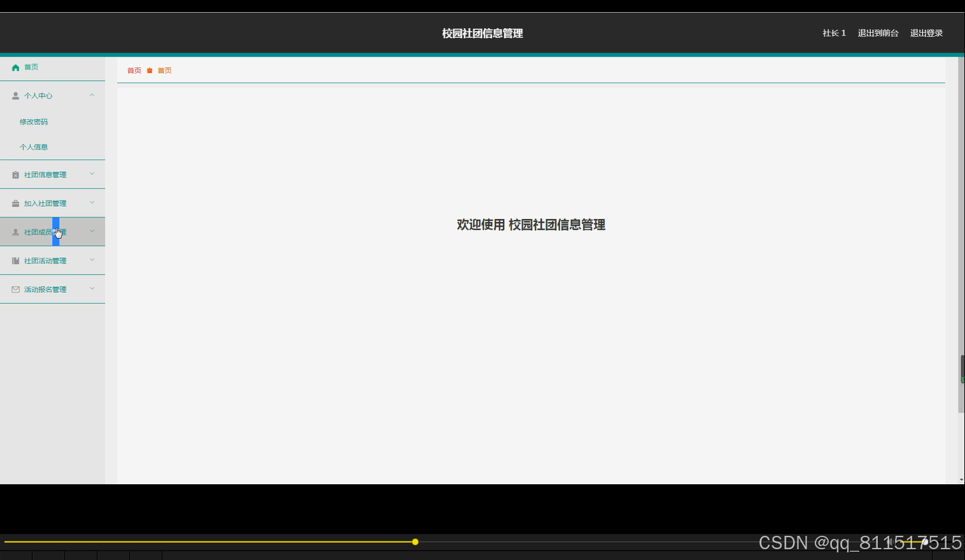This screenshot has height=560, width=965.
Task: Click the person icon beside 个人中心
Action: [15, 96]
